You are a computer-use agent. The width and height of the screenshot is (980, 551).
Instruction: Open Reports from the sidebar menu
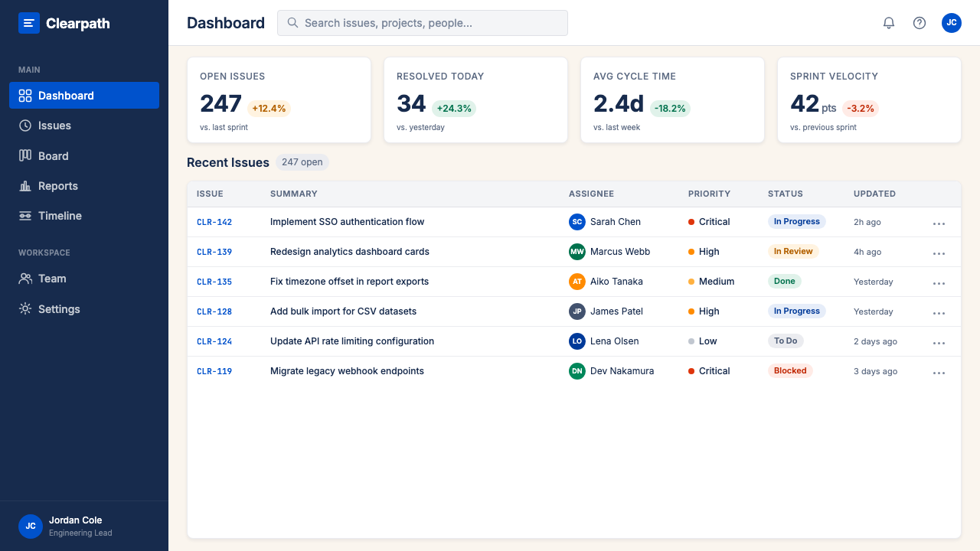coord(84,186)
